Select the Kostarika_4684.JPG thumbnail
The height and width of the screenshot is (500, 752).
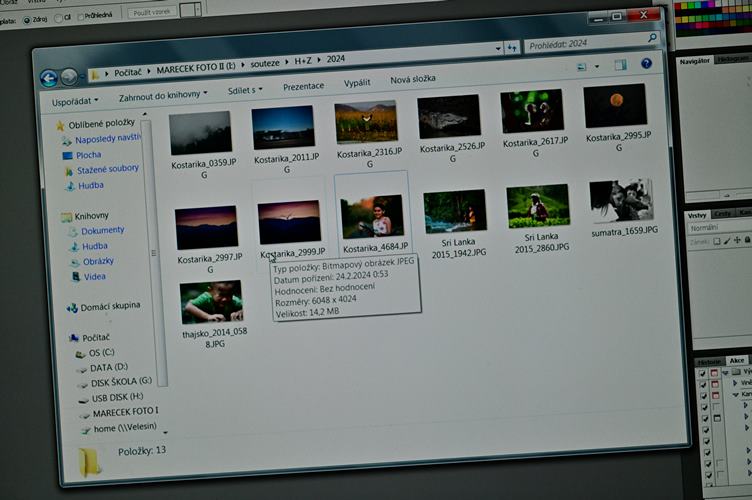[x=371, y=217]
